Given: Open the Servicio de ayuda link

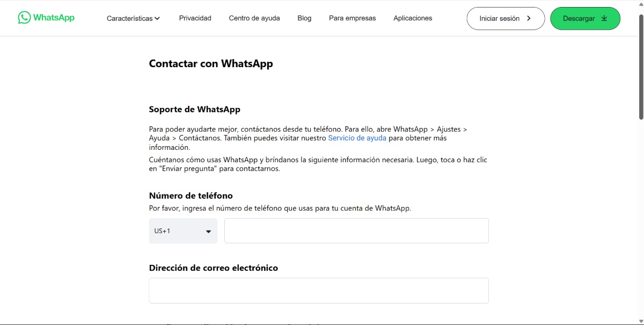Looking at the screenshot, I should pos(357,138).
